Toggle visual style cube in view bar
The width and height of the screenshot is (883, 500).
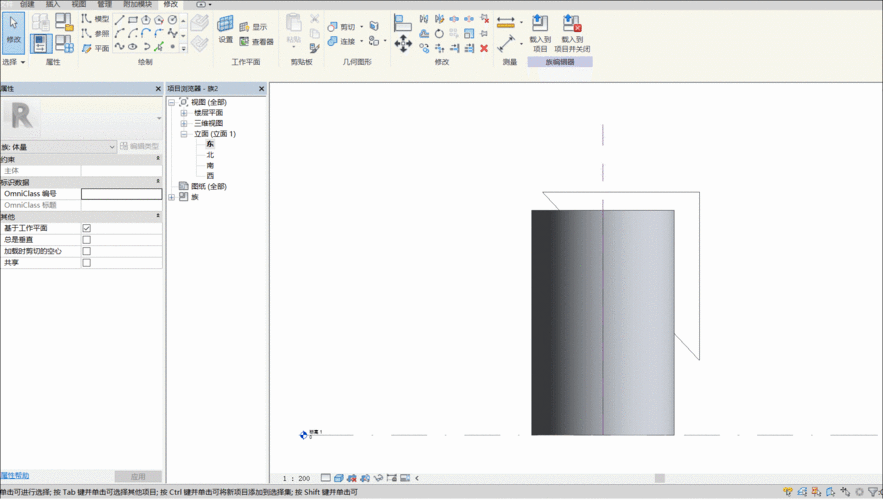tap(338, 478)
